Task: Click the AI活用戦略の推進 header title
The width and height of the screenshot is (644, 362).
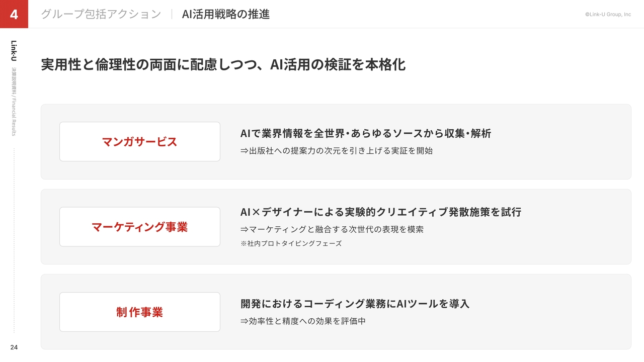Action: 226,14
